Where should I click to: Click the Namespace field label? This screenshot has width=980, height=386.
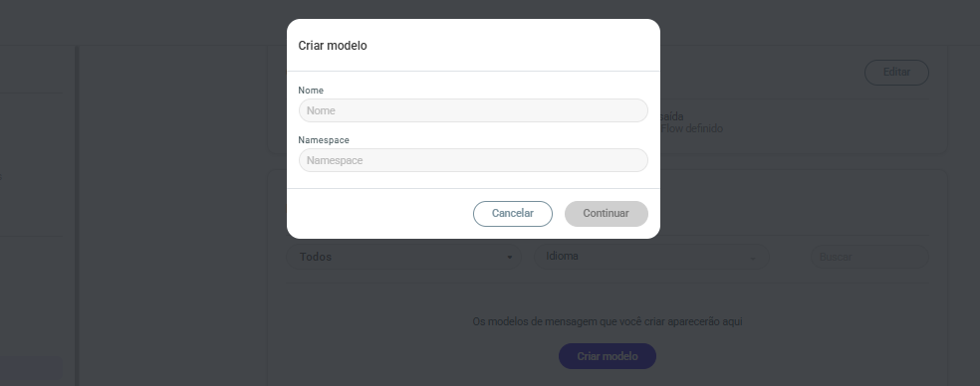point(324,140)
